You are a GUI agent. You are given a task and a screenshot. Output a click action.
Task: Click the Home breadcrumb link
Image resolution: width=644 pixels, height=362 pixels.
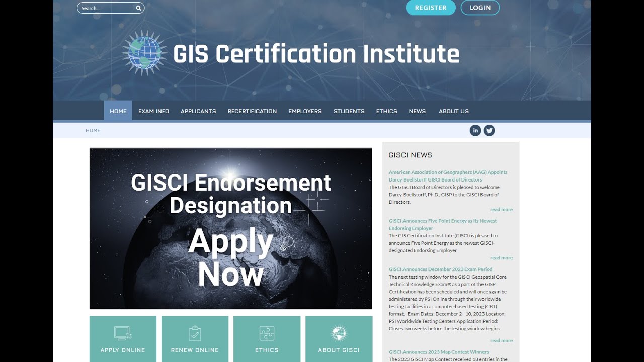(x=93, y=131)
